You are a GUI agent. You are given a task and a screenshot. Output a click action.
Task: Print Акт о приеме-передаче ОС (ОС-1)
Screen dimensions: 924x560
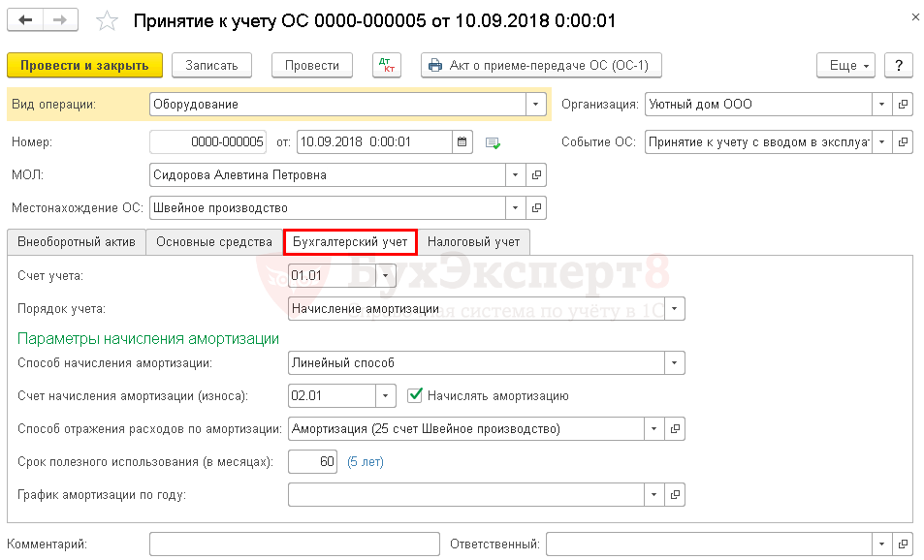[x=541, y=65]
